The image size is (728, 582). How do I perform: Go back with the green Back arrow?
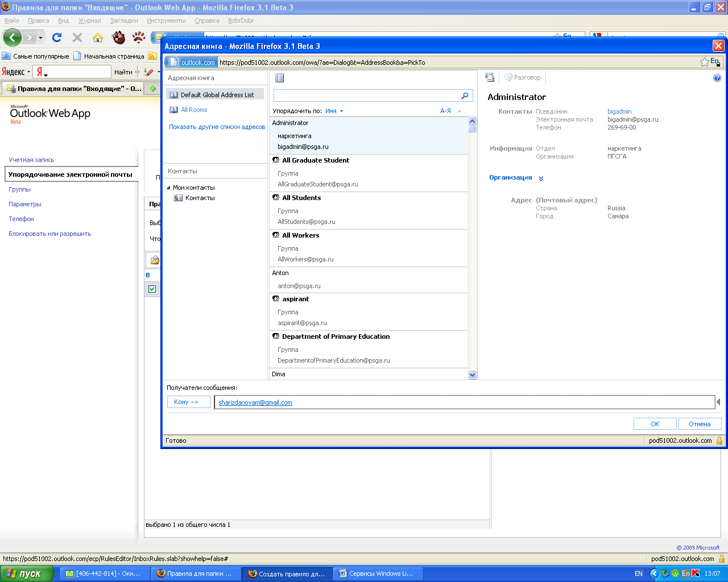coord(13,38)
